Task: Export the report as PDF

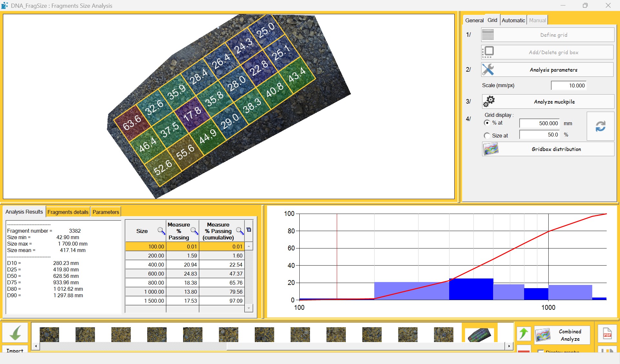Action: coord(607,333)
